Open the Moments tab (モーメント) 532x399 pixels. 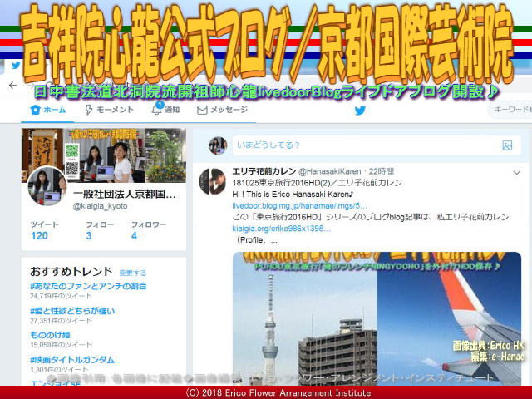(109, 110)
